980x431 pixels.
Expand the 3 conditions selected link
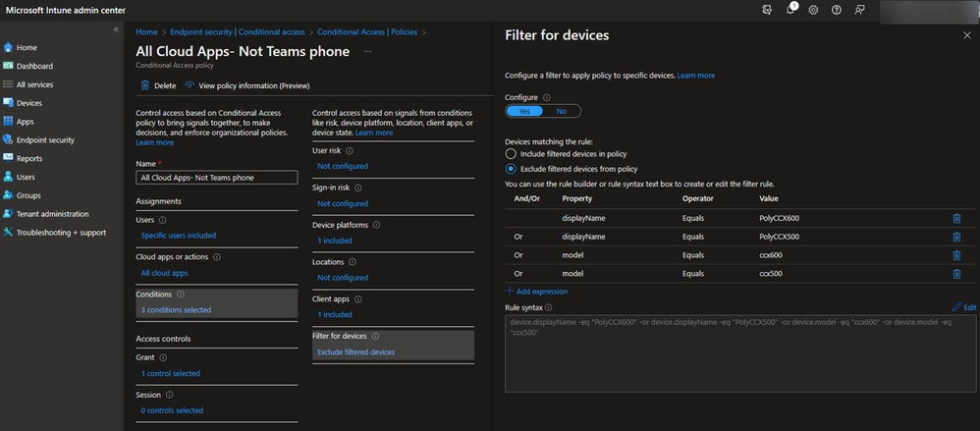pos(176,310)
